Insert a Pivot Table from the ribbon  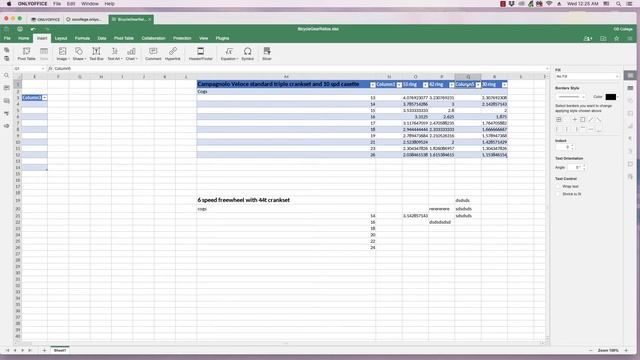point(26,53)
